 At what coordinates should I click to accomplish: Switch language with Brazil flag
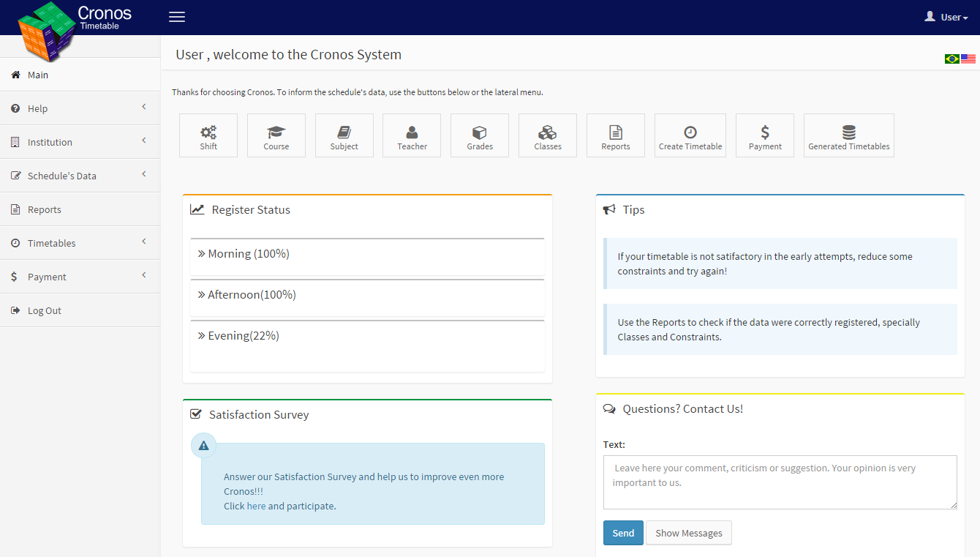click(952, 59)
